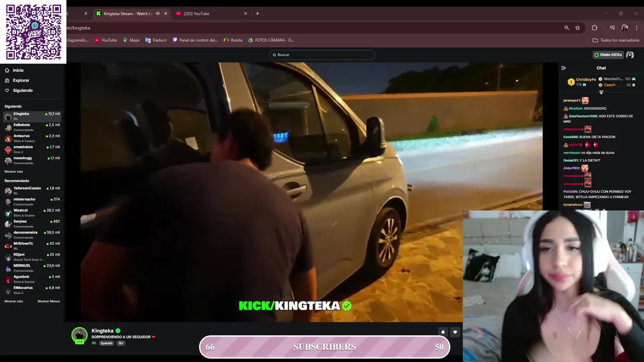Image resolution: width=644 pixels, height=362 pixels.
Task: Click CeezH in chat leaderboard
Action: (609, 85)
